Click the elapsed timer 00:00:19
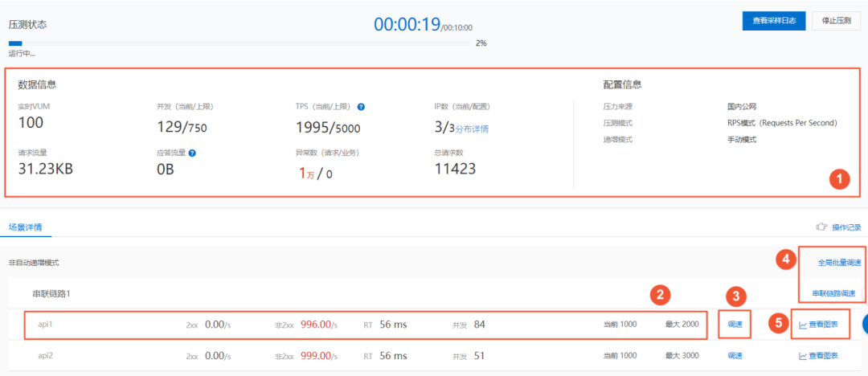The image size is (868, 376). pos(407,24)
